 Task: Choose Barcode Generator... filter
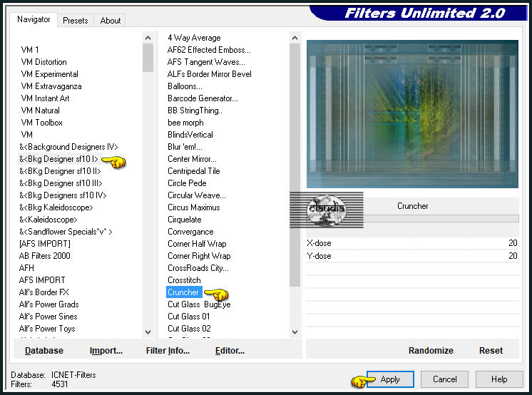click(x=203, y=98)
